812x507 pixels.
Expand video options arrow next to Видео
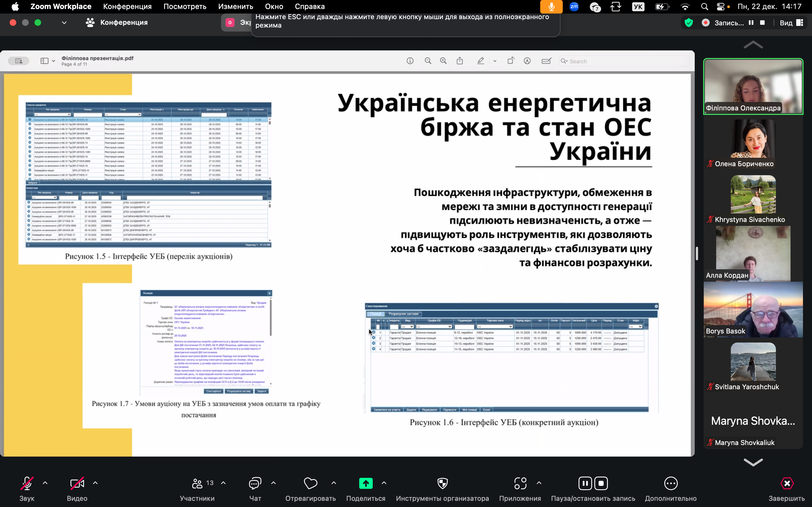click(95, 483)
